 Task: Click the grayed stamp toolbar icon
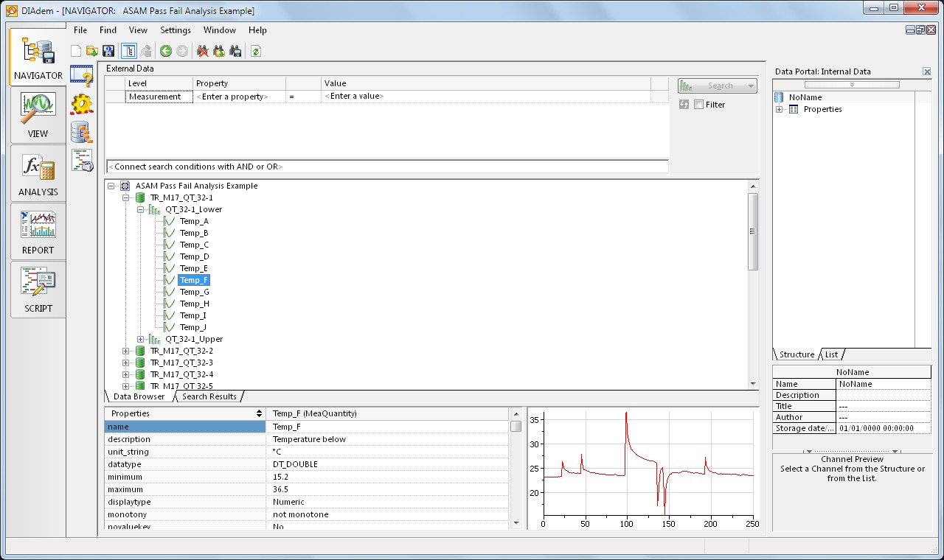point(145,51)
